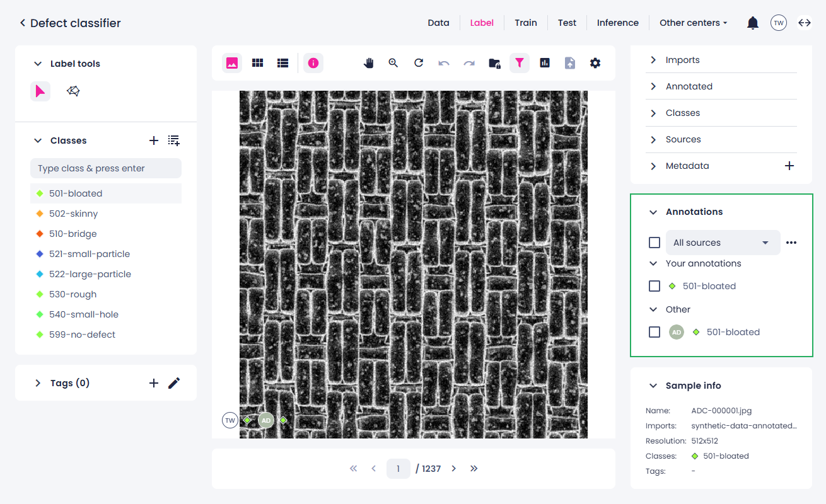Open the TW user avatar menu

point(779,23)
